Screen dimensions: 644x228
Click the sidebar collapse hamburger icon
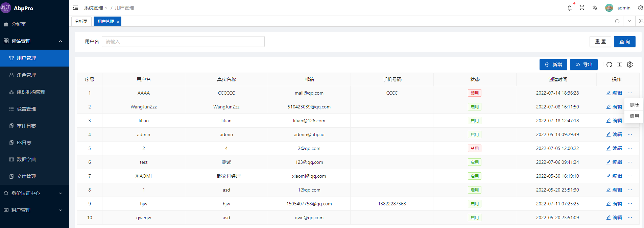pos(75,8)
